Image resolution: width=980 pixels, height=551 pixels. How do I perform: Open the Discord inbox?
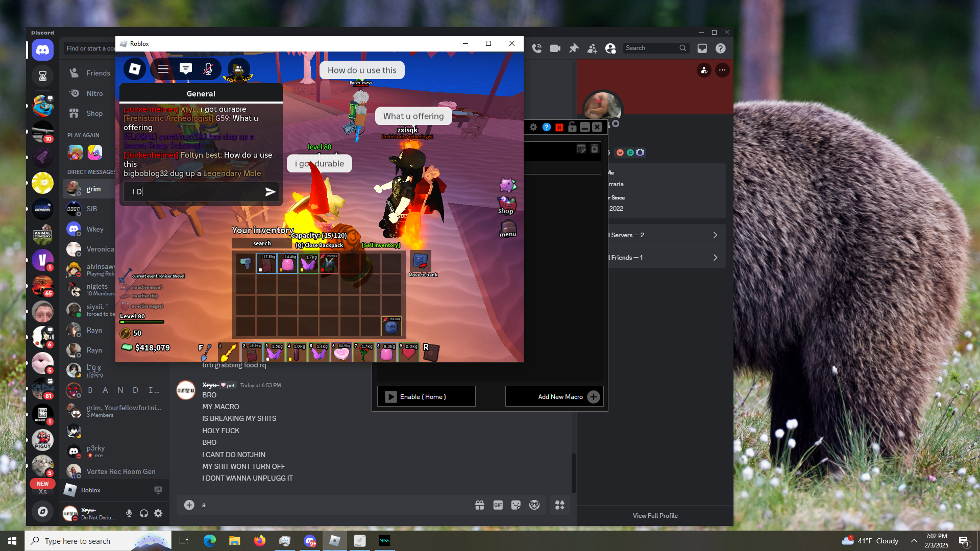tap(702, 48)
